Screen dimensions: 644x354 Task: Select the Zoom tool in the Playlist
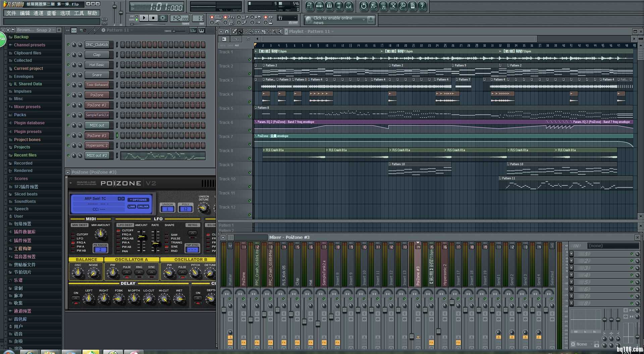274,32
